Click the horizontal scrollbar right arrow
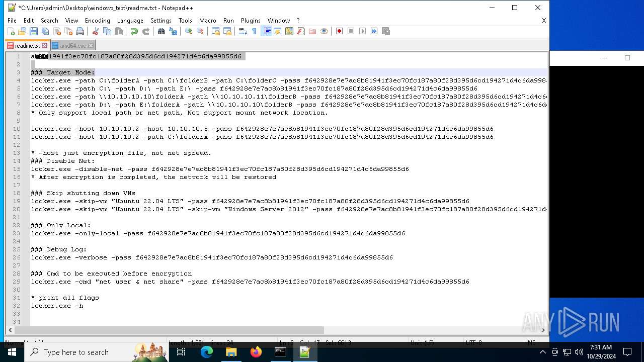 [543, 330]
